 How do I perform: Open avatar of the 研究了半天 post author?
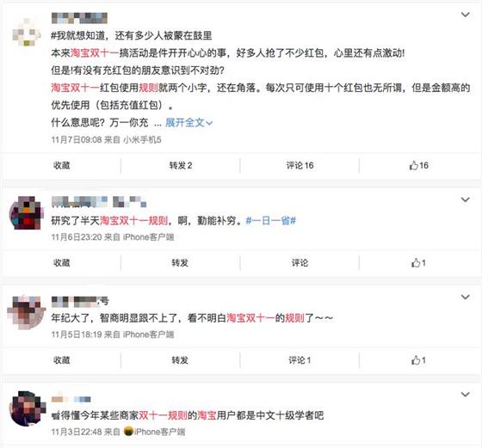coord(26,212)
